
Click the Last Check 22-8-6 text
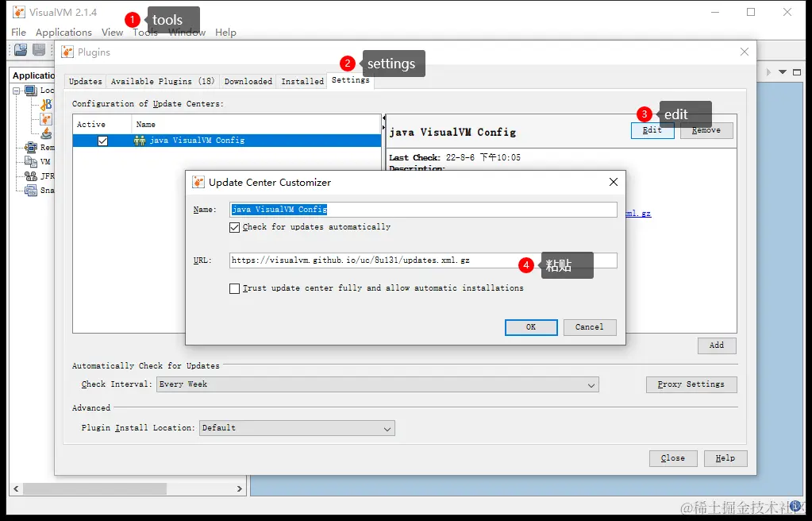(x=455, y=157)
